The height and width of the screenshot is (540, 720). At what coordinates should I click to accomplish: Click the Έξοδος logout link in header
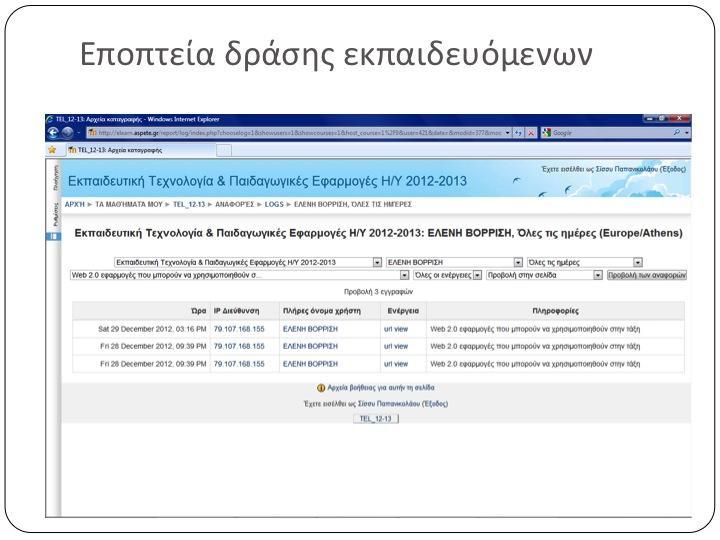[672, 169]
